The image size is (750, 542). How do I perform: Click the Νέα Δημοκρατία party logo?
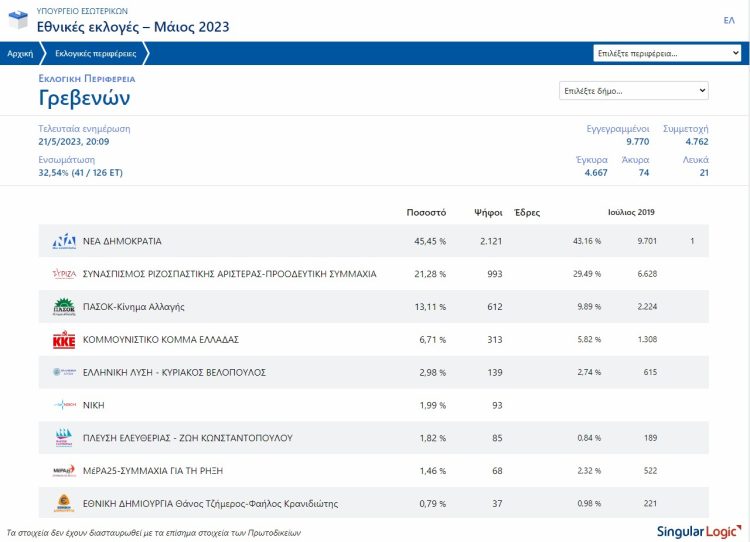tap(64, 241)
